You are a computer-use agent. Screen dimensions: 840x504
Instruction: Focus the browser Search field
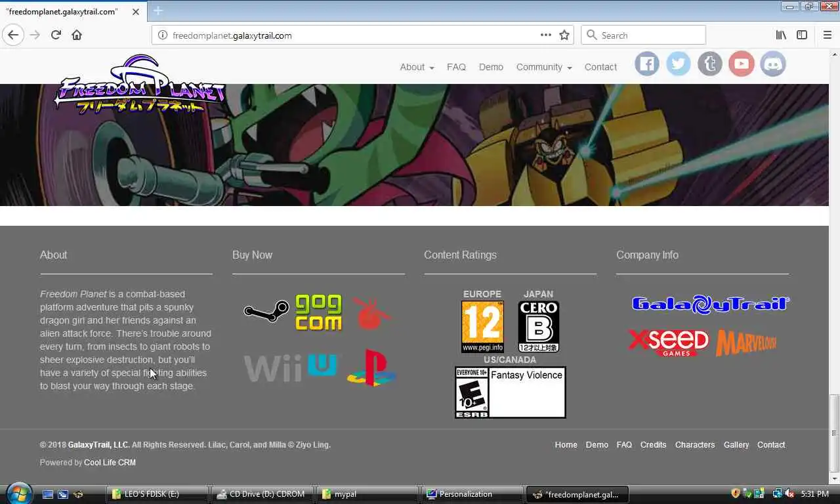coord(643,35)
